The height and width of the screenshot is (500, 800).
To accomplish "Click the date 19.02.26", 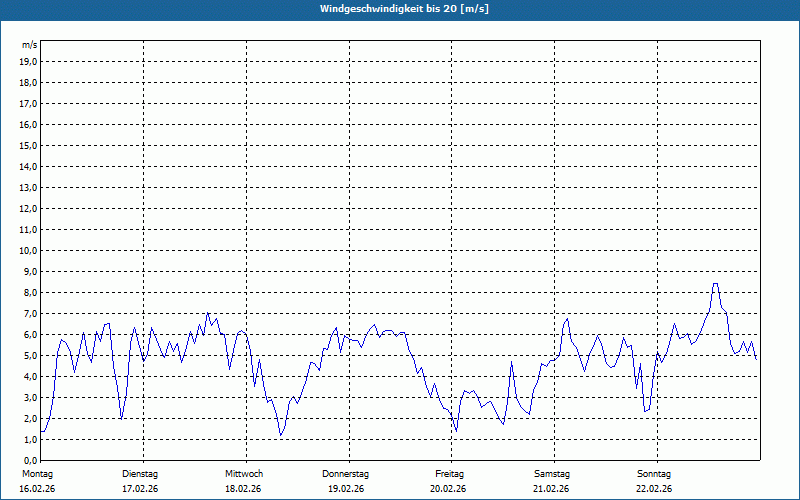I will pos(346,489).
